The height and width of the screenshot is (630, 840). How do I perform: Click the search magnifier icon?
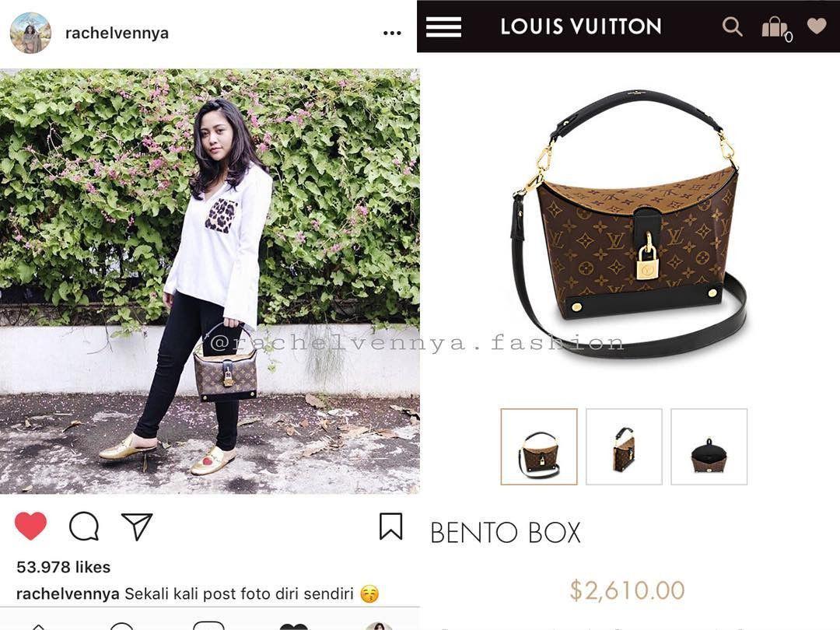733,26
